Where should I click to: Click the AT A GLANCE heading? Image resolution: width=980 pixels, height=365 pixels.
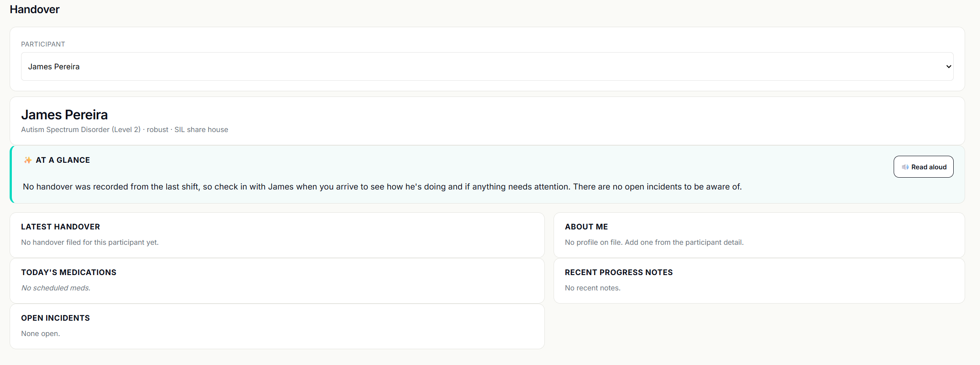click(x=63, y=160)
